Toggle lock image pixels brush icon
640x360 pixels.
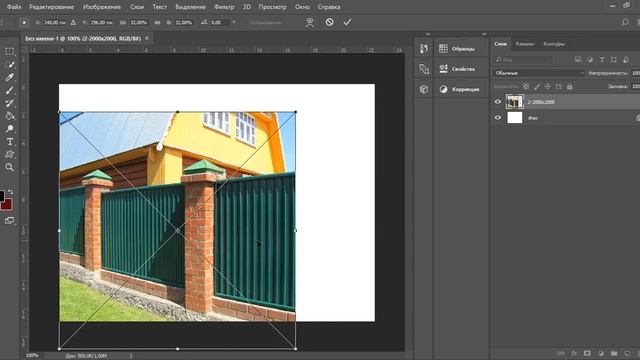537,87
